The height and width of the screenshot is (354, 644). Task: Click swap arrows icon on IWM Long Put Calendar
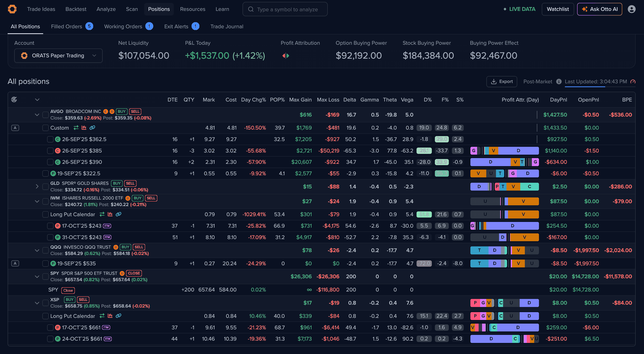(x=102, y=214)
